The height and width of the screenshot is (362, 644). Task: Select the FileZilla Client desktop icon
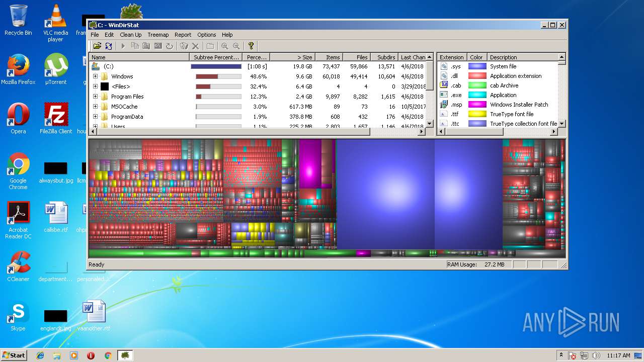(x=55, y=119)
